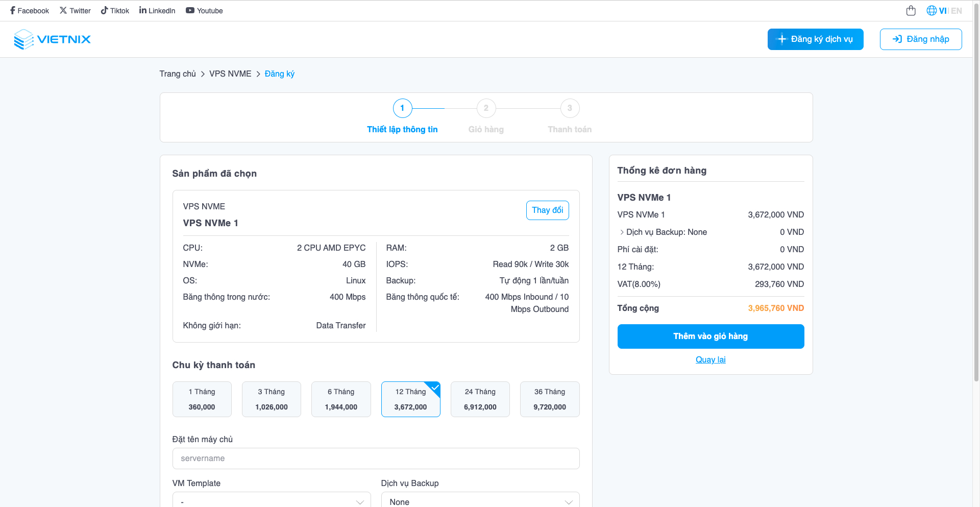Image resolution: width=980 pixels, height=507 pixels.
Task: Select step 2 Giỏ hàng
Action: (486, 117)
